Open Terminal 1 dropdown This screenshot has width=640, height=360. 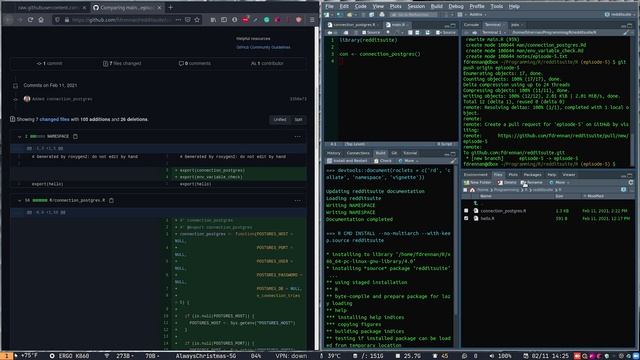494,32
